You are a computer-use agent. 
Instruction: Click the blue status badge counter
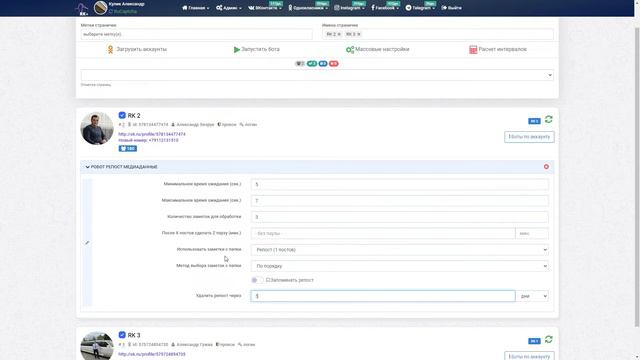[323, 64]
